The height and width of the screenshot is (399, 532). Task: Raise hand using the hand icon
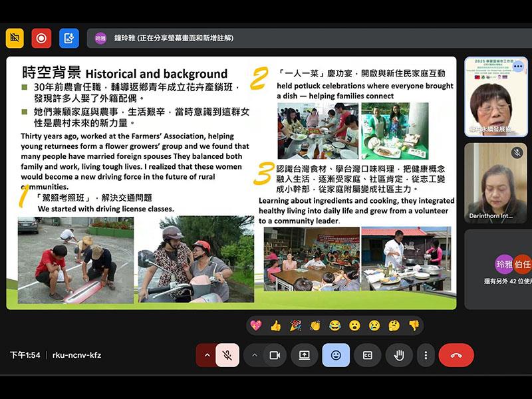(398, 355)
